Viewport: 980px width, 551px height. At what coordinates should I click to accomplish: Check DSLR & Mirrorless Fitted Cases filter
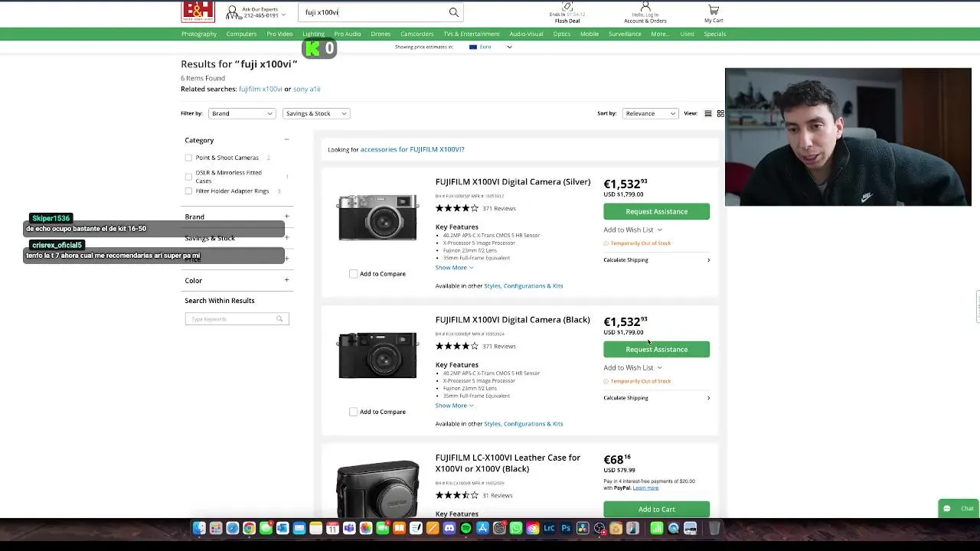(x=188, y=177)
